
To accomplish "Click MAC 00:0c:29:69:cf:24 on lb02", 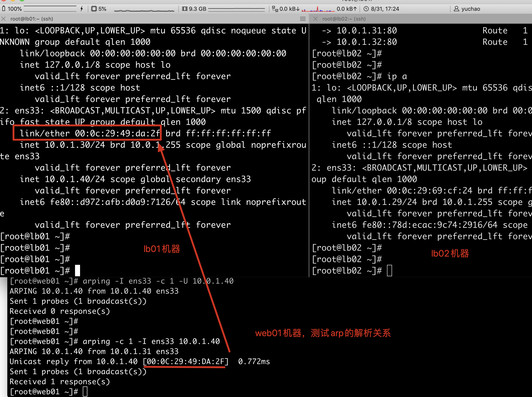I will click(x=429, y=191).
